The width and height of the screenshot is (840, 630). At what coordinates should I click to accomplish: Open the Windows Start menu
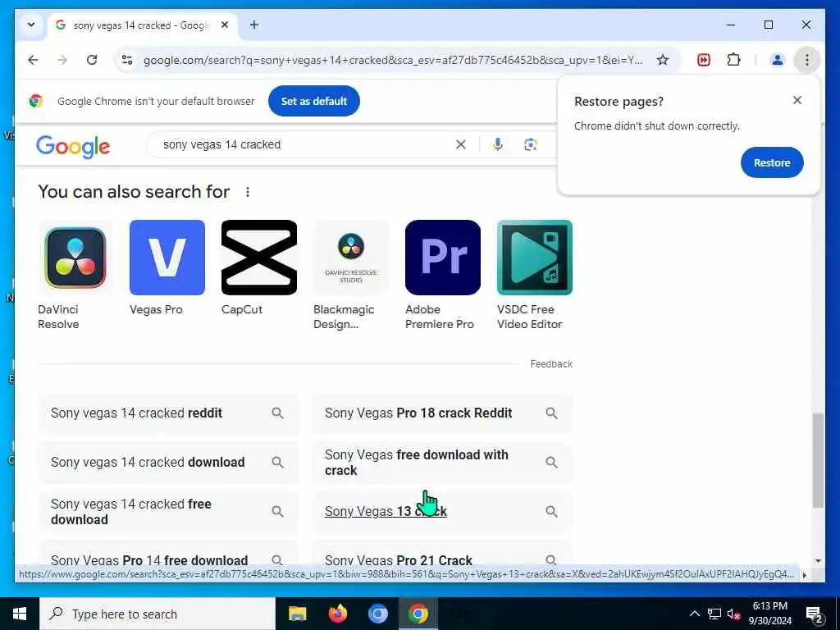tap(20, 614)
